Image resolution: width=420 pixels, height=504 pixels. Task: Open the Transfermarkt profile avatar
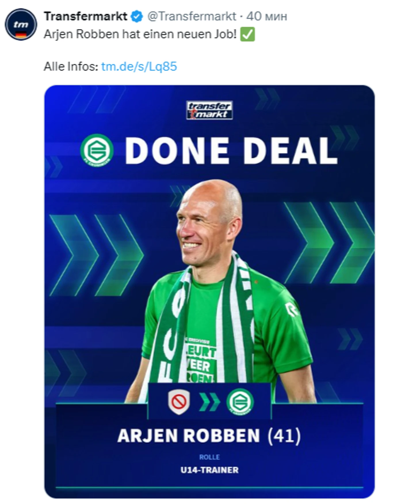(21, 24)
